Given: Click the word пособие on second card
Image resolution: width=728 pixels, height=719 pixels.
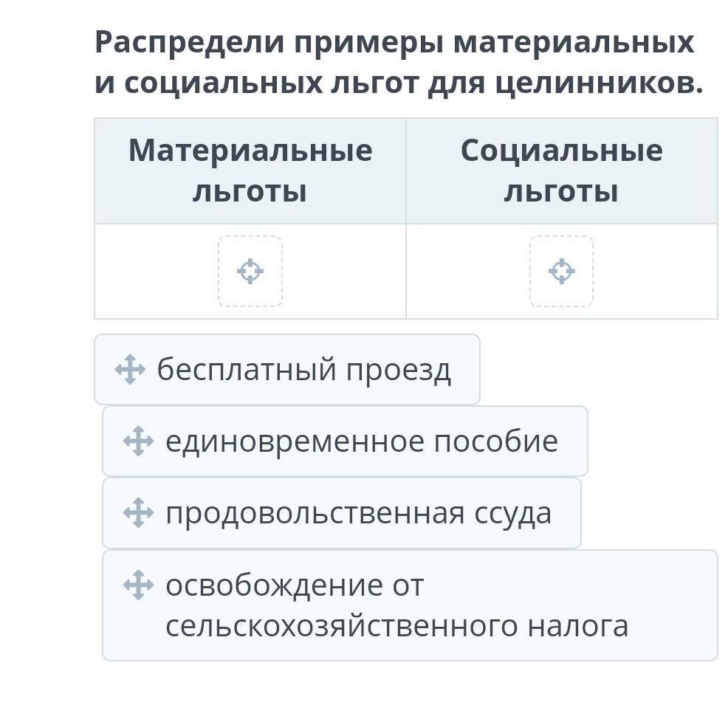Looking at the screenshot, I should [495, 441].
